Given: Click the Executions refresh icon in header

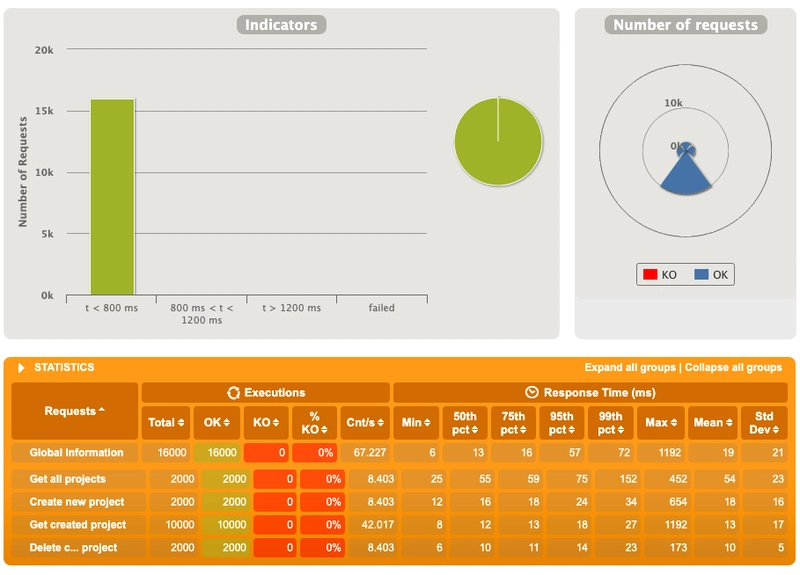Looking at the screenshot, I should 234,392.
